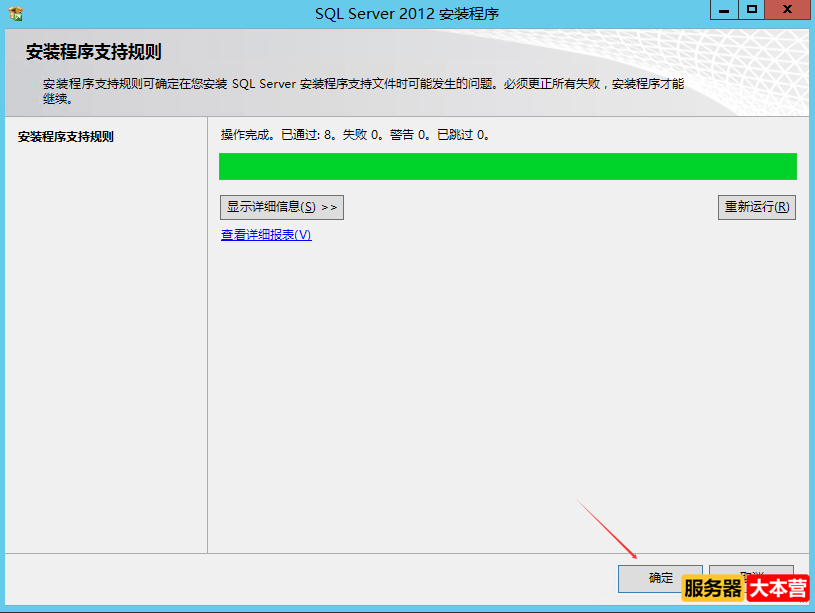
Task: Confirm with the 确定 button
Action: (660, 578)
